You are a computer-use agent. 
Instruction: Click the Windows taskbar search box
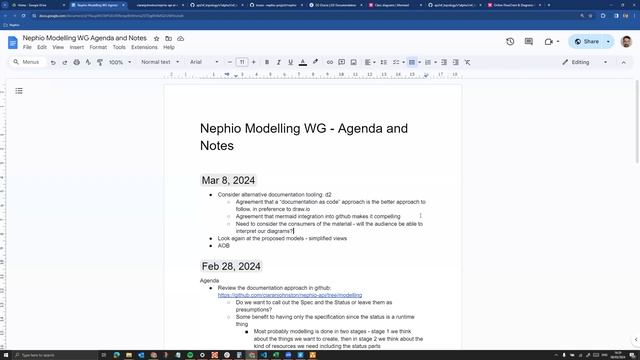point(55,355)
